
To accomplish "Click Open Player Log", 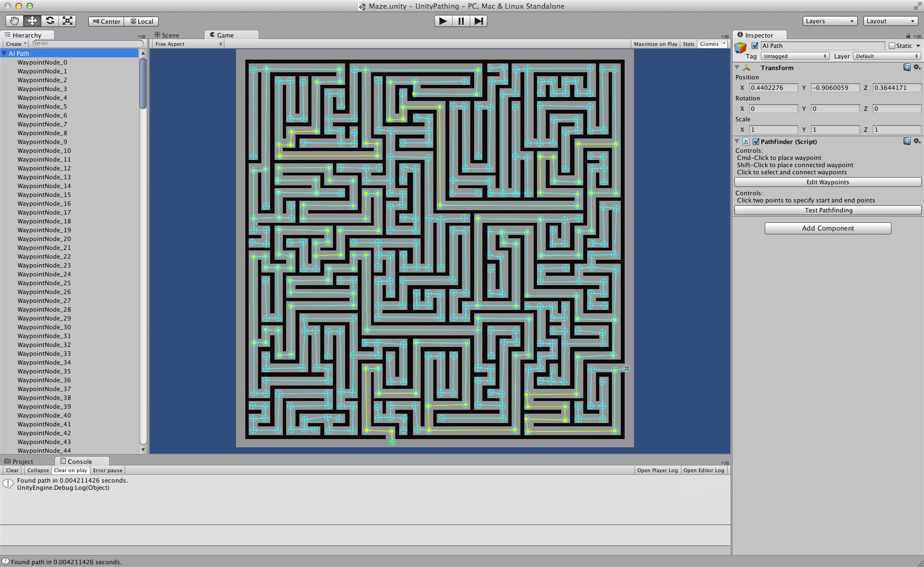I will (x=657, y=470).
